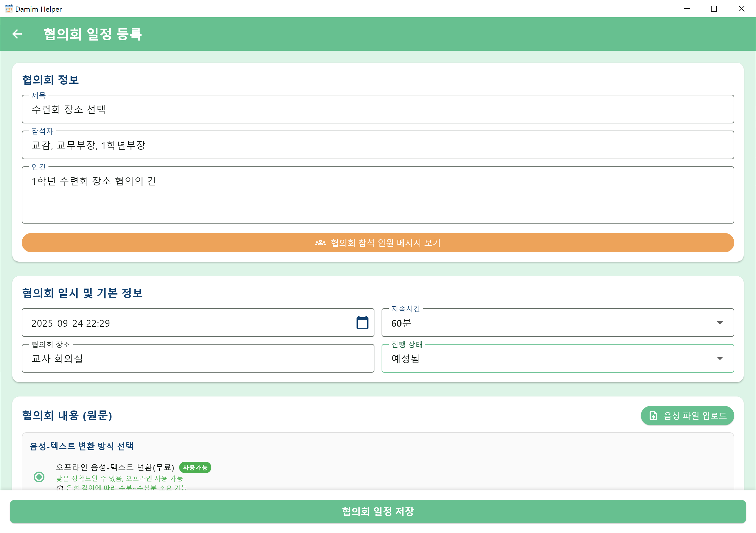Click the Damim Helper app icon in title bar
This screenshot has width=756, height=533.
coord(9,9)
